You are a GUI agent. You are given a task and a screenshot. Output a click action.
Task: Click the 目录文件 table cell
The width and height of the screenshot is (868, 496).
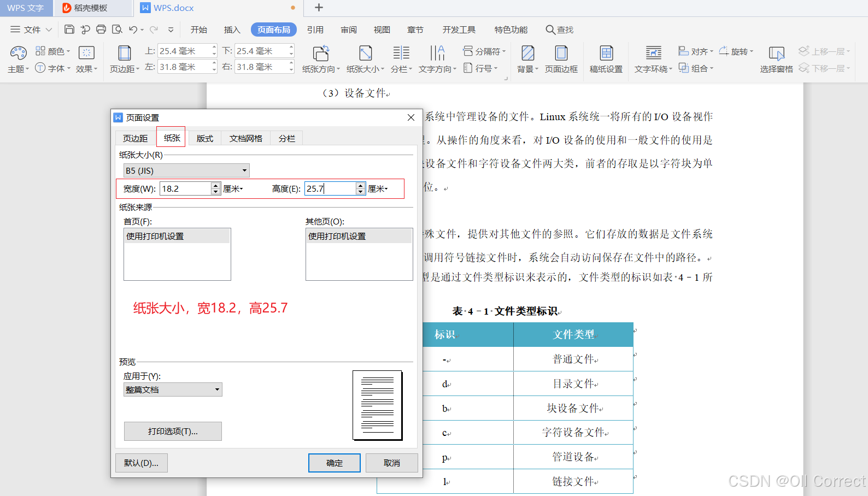(574, 383)
